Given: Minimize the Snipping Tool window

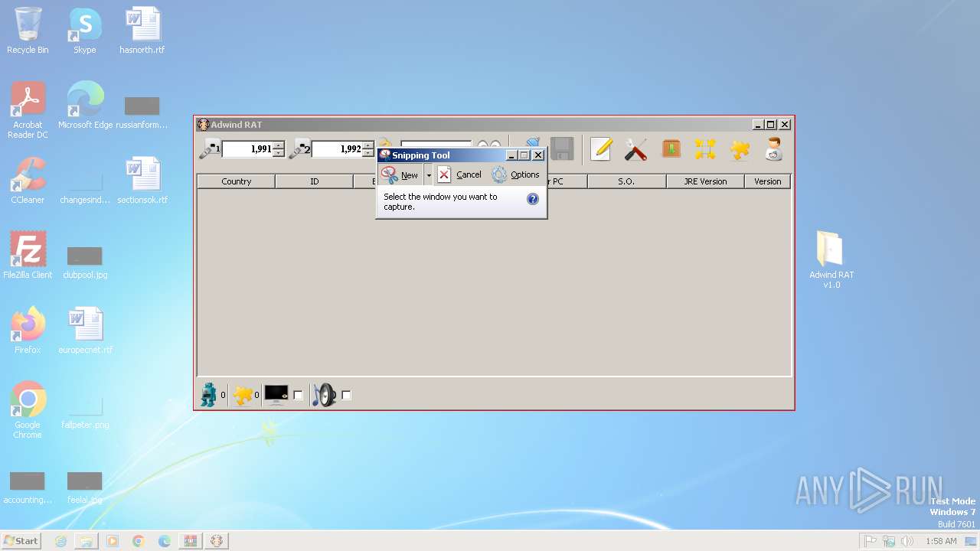Looking at the screenshot, I should (x=511, y=155).
